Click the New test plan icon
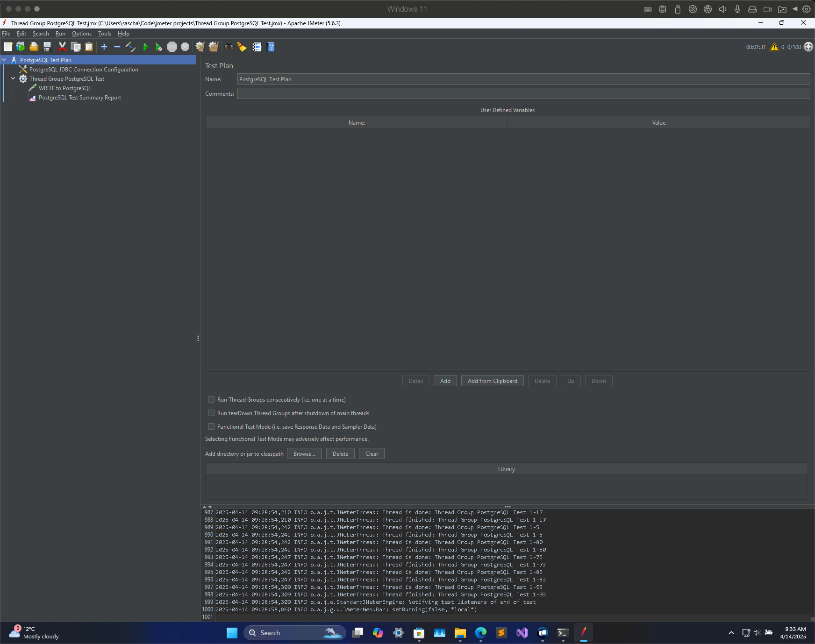The image size is (815, 644). (8, 47)
